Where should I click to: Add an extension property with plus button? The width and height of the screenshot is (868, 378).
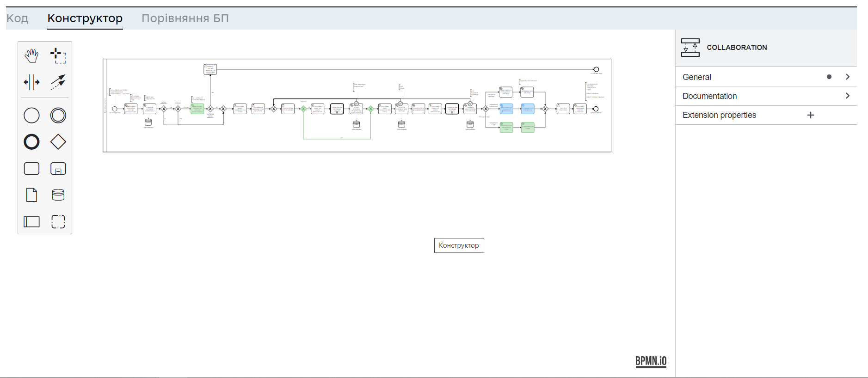811,115
